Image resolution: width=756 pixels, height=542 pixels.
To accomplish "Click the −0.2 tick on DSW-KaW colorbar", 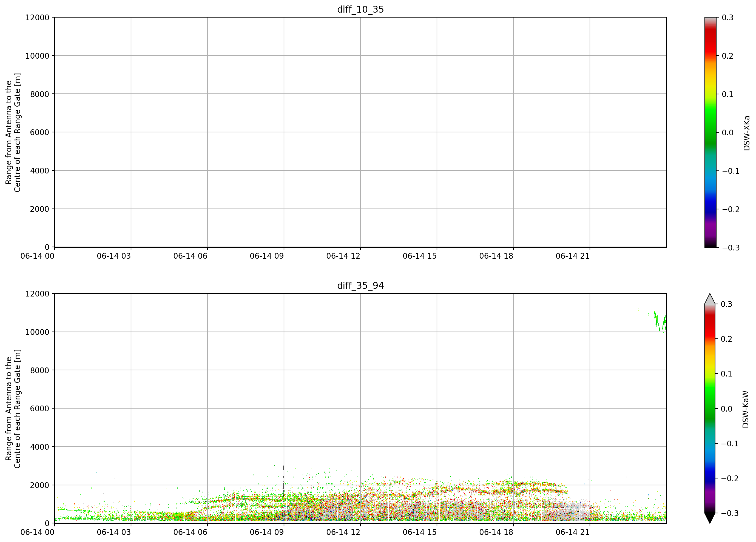I will coord(730,478).
